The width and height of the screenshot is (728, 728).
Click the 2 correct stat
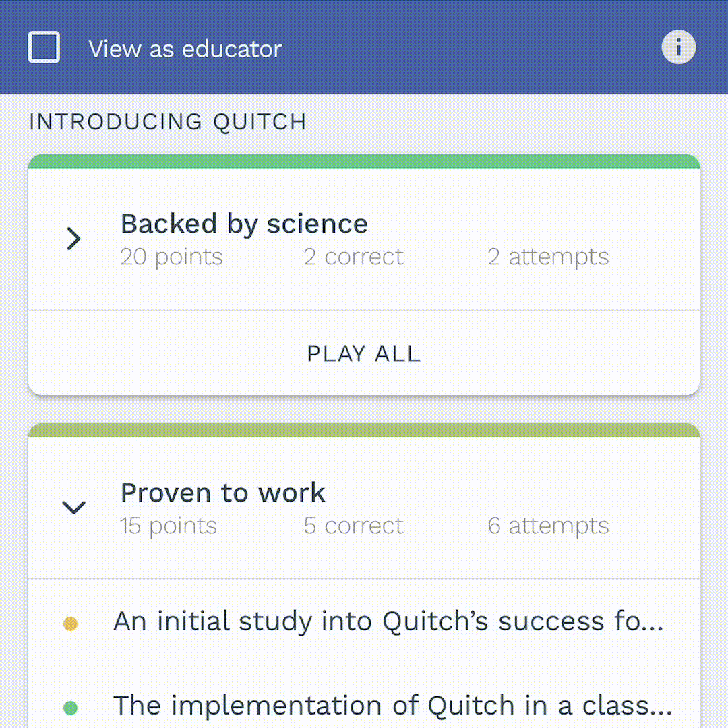354,257
